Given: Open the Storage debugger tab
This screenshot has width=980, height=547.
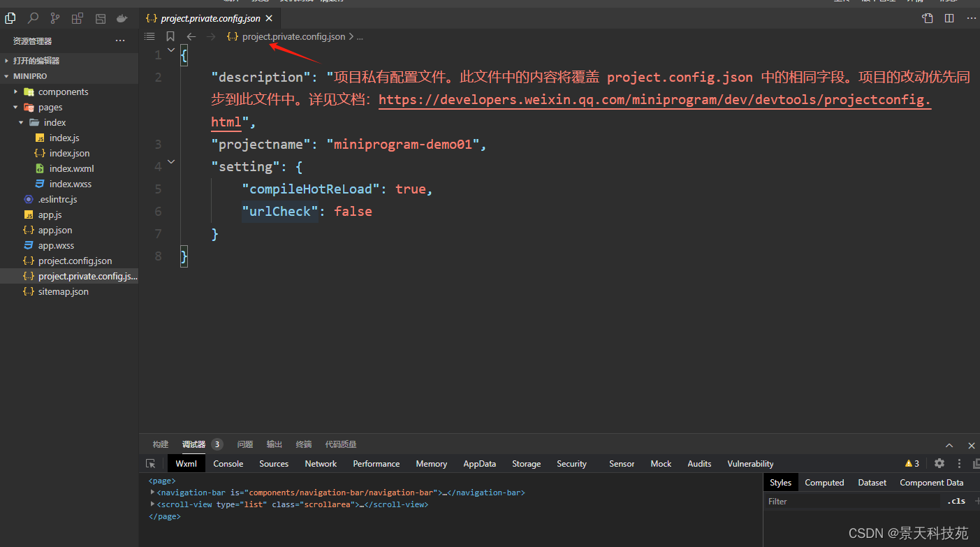Looking at the screenshot, I should [526, 464].
